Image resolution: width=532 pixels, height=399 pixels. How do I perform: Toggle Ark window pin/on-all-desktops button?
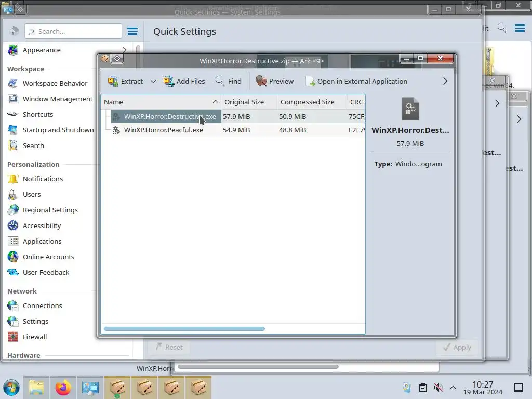coord(117,59)
